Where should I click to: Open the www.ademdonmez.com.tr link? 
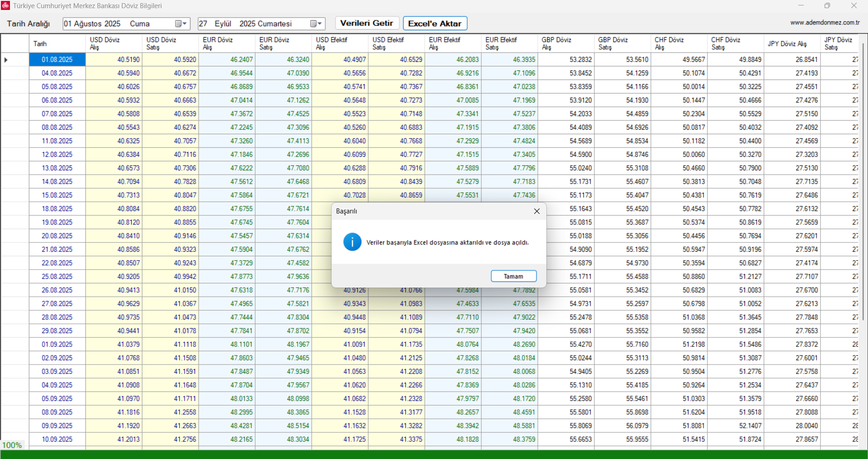(x=825, y=23)
